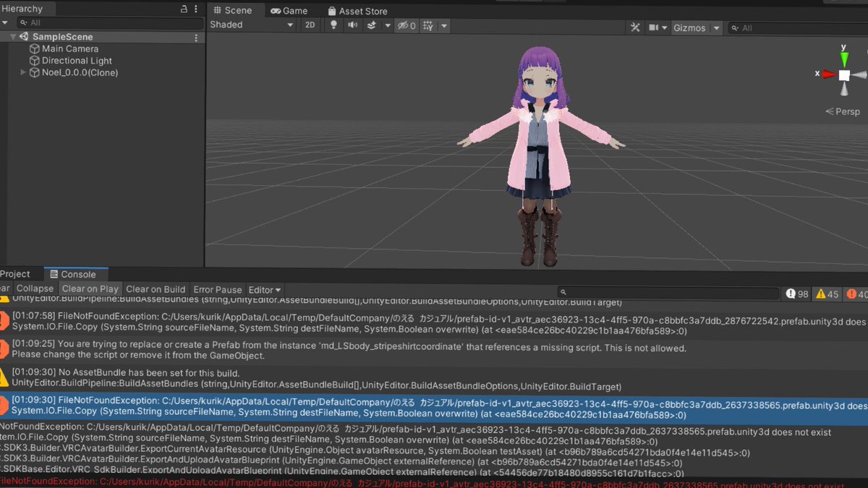Select Main Camera in Hierarchy

pyautogui.click(x=70, y=48)
